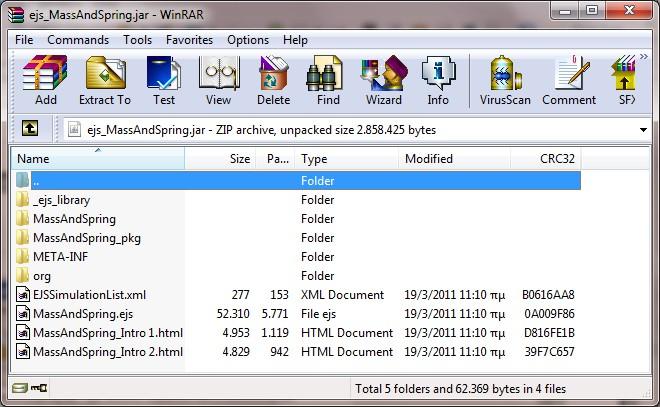
Task: Maximize the WinRAR window
Action: (592, 11)
